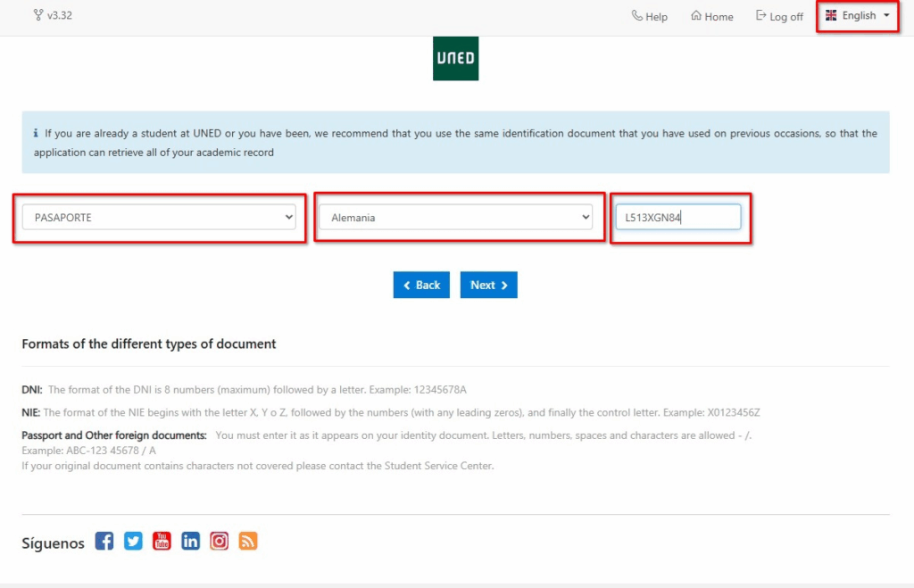Open the PASAPORTE document type dropdown
The height and width of the screenshot is (588, 914).
click(x=159, y=217)
